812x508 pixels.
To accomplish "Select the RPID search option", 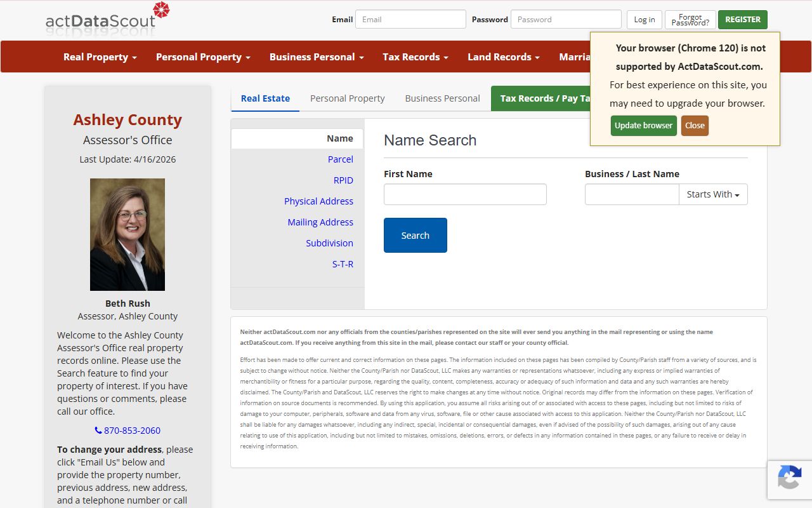I will point(343,180).
